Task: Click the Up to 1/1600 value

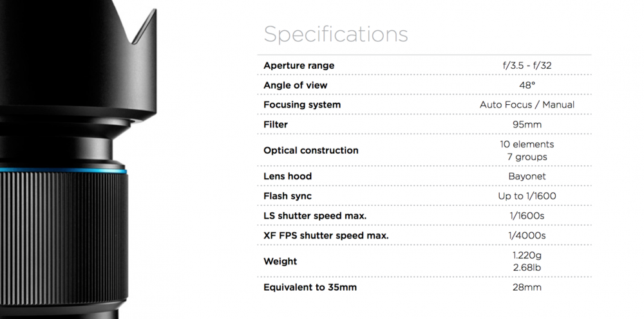Action: point(527,196)
